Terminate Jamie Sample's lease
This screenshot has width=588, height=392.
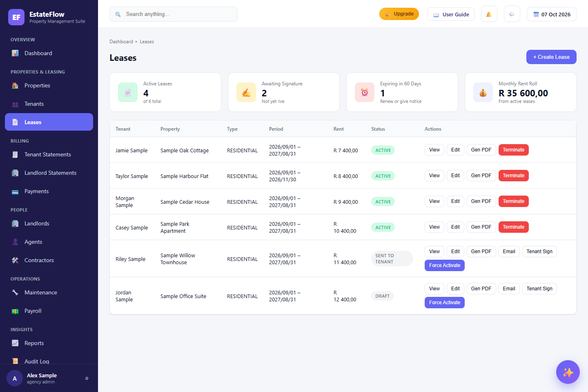[x=513, y=150]
